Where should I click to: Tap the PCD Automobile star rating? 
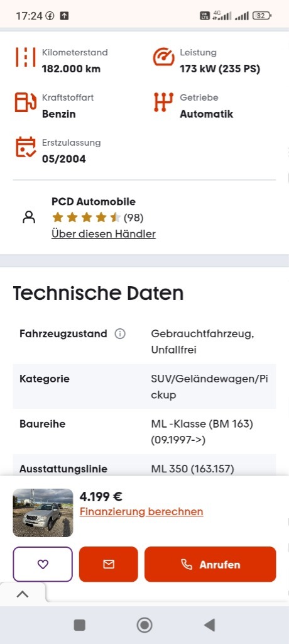[97, 218]
